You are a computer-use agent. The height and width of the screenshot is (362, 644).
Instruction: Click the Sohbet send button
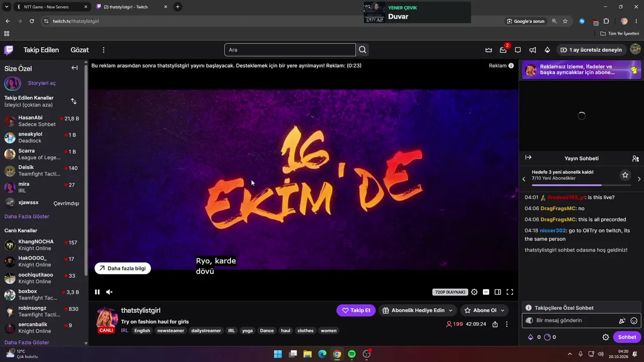[627, 337]
